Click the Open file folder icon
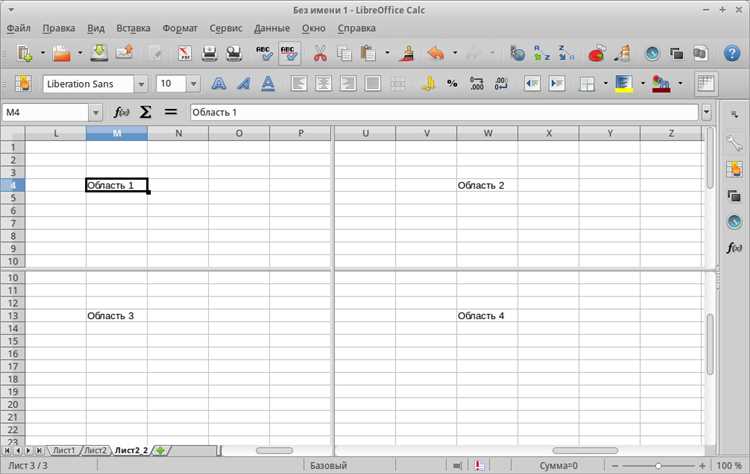The height and width of the screenshot is (474, 750). (x=62, y=53)
